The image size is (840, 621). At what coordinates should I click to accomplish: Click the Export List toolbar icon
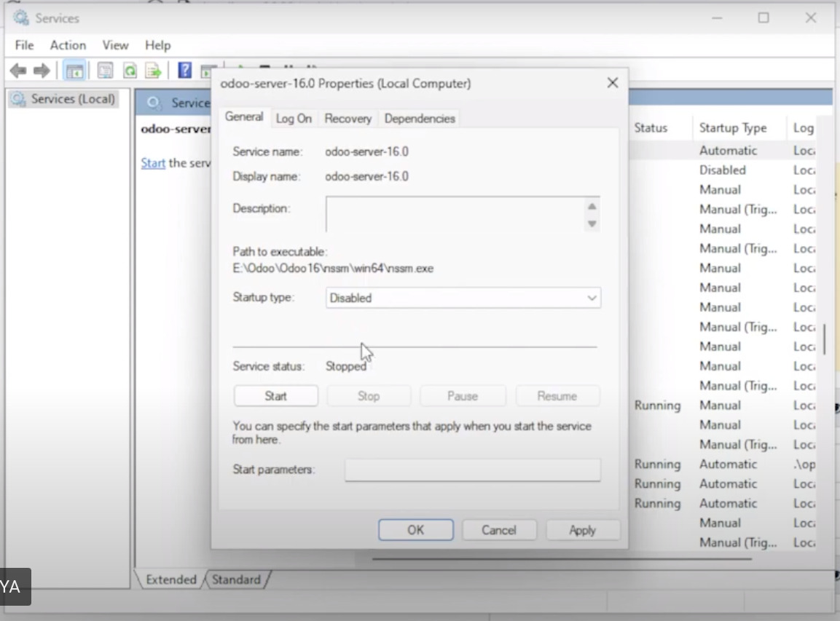point(153,71)
